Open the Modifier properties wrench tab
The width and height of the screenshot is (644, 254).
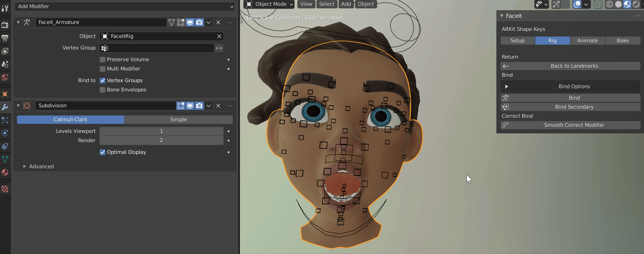tap(5, 107)
